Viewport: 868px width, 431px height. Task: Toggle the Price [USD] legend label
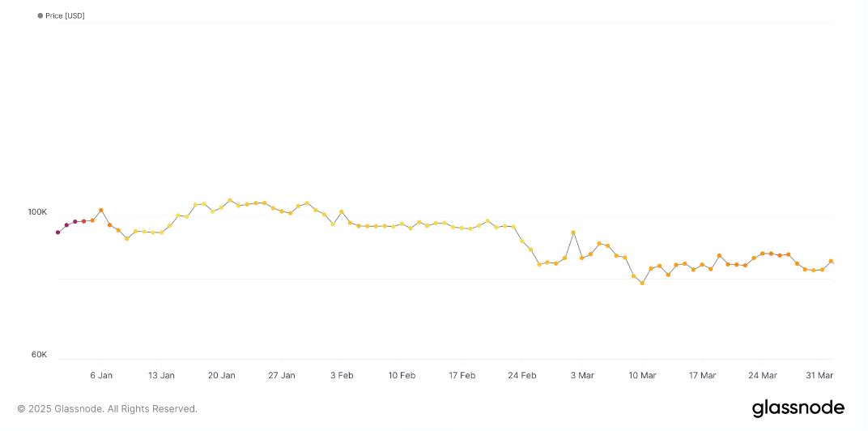point(65,16)
